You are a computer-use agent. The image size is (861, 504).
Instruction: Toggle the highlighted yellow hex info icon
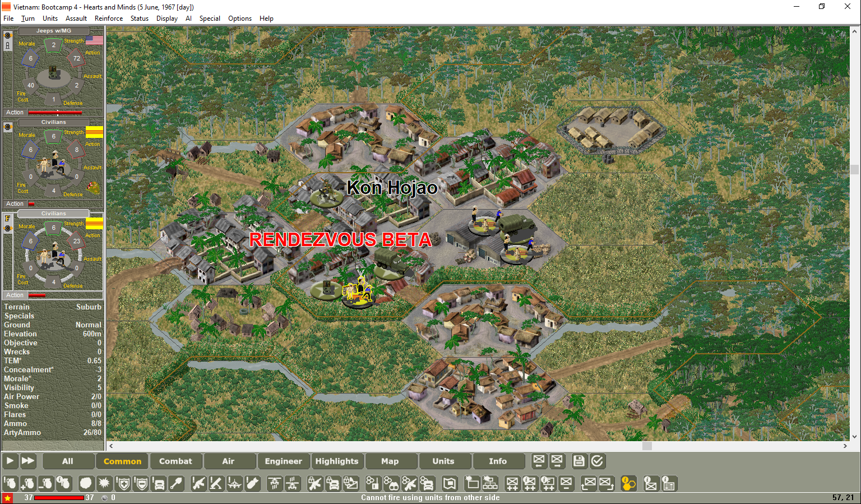click(x=628, y=483)
